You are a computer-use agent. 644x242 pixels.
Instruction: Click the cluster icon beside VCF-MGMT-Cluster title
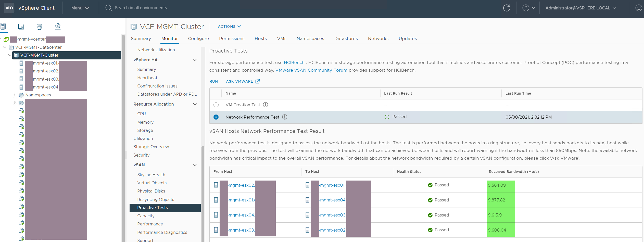(133, 27)
